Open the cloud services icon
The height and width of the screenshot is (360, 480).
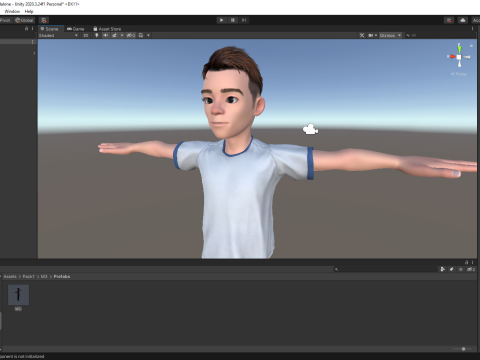(463, 20)
